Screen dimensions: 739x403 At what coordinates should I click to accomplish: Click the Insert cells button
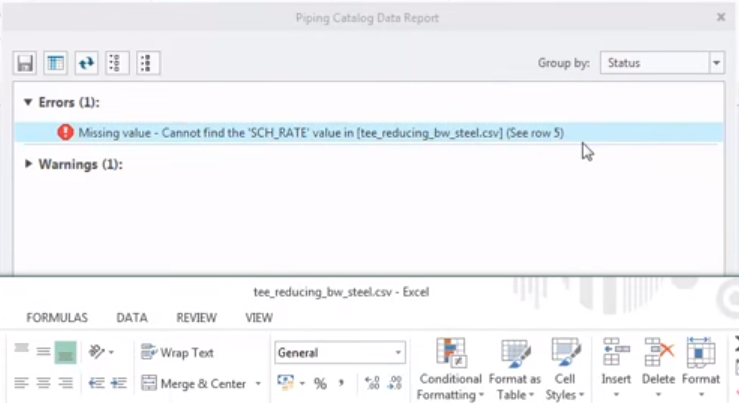[x=616, y=369]
